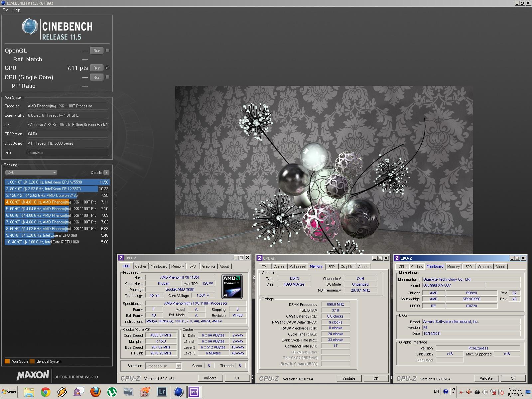Switch to CPU-Z taskbar button

coord(194,392)
